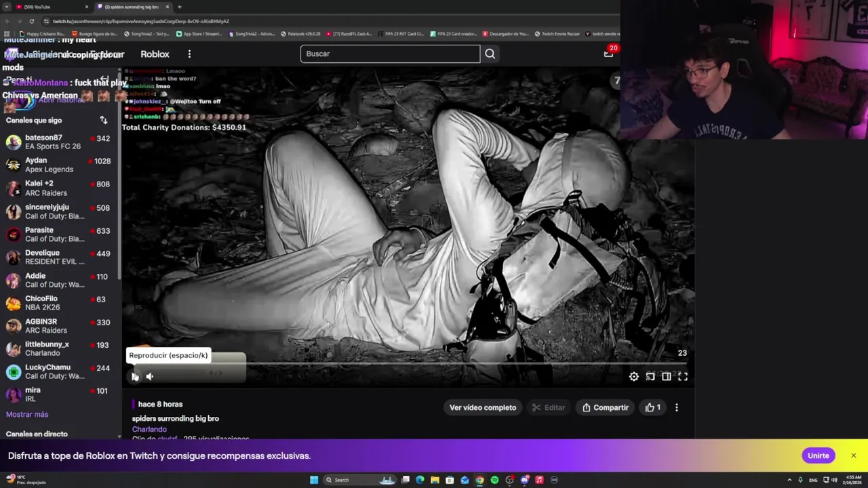Reload the page in the browser
Screen dimensions: 868x488
pos(31,21)
